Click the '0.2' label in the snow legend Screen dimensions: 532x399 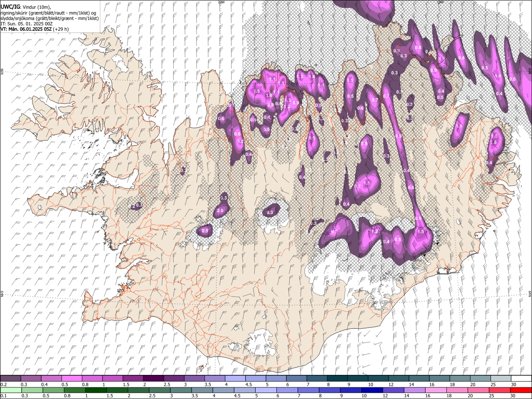[3, 384]
